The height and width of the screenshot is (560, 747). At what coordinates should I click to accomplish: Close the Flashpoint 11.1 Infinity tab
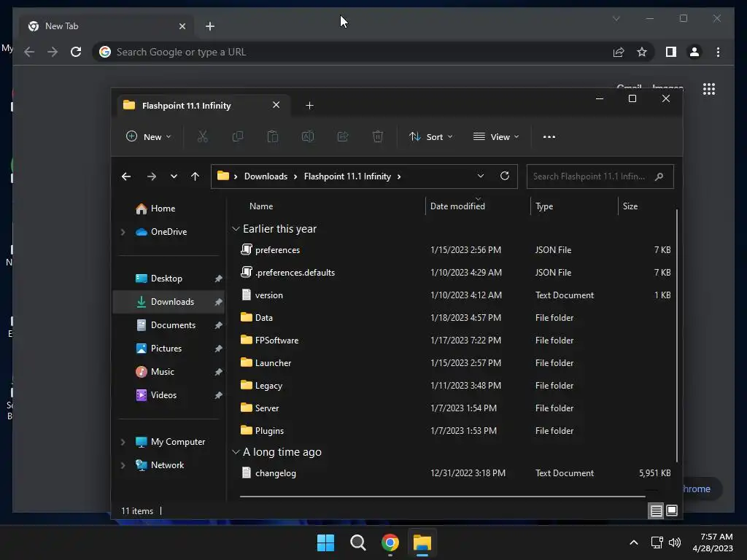tap(276, 105)
